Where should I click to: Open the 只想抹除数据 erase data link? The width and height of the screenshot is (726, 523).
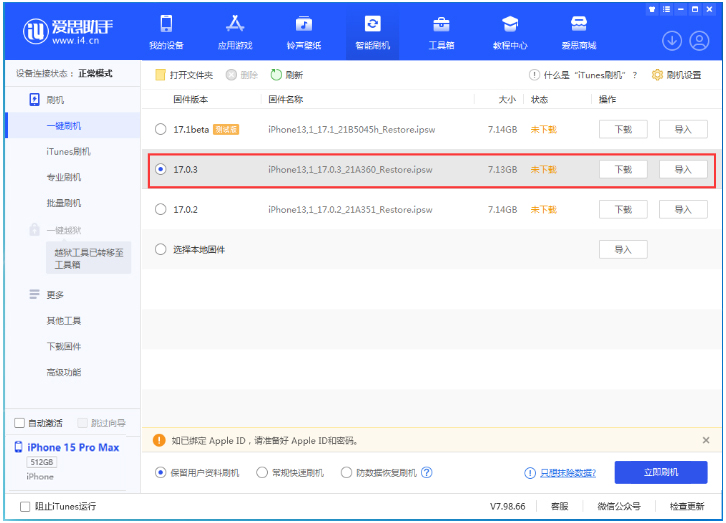pyautogui.click(x=568, y=473)
